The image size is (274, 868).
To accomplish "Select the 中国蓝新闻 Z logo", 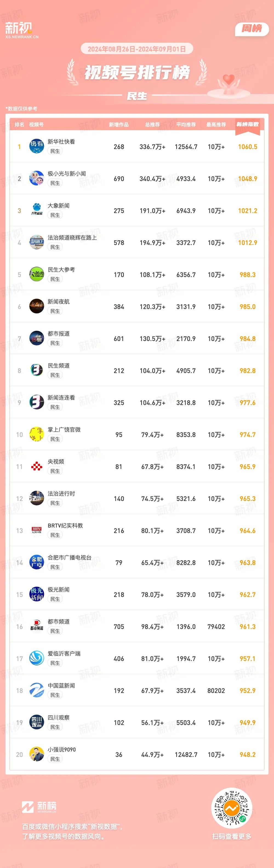I will 36,690.
